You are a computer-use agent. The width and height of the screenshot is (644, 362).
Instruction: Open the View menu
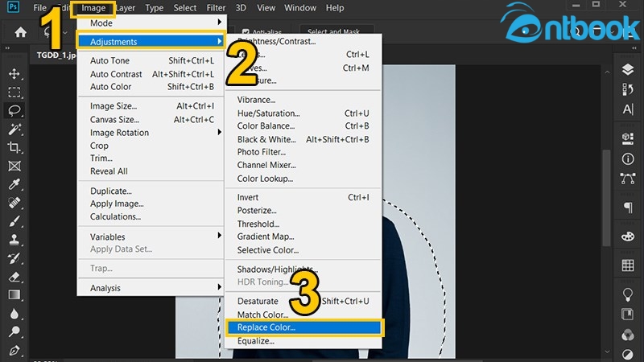click(x=266, y=8)
